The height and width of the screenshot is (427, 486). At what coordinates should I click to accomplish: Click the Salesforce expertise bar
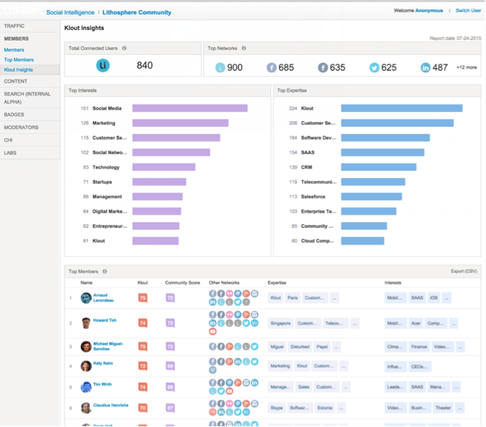pyautogui.click(x=372, y=197)
